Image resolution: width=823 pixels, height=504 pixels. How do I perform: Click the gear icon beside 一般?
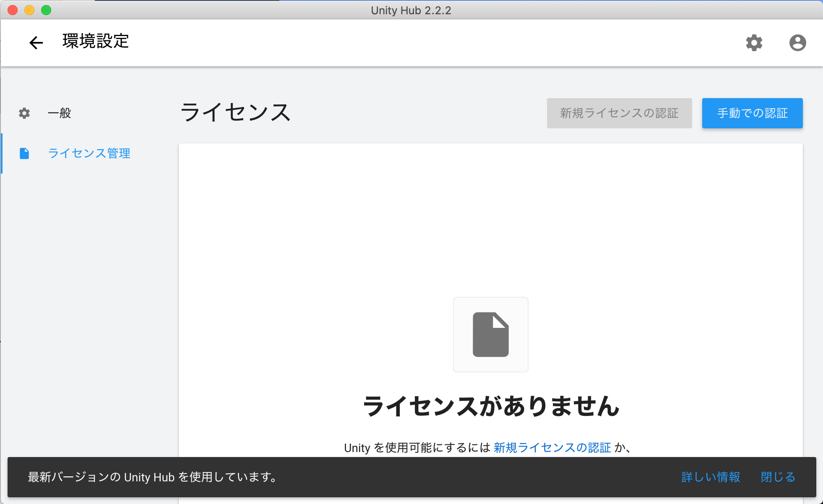point(24,113)
